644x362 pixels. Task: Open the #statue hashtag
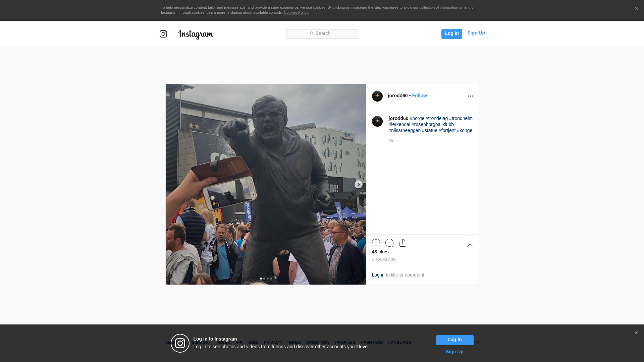430,130
